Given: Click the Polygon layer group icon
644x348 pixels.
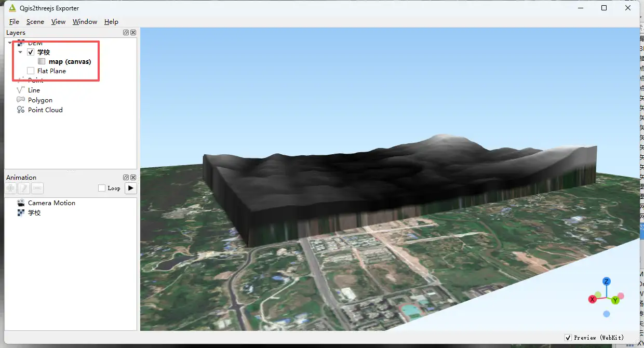Looking at the screenshot, I should tap(21, 100).
